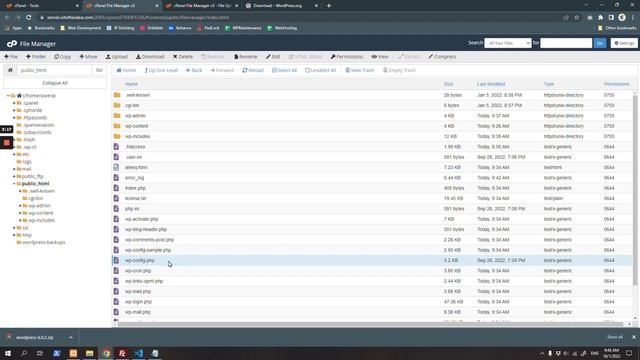
Task: Create a new Folder
Action: (x=36, y=57)
